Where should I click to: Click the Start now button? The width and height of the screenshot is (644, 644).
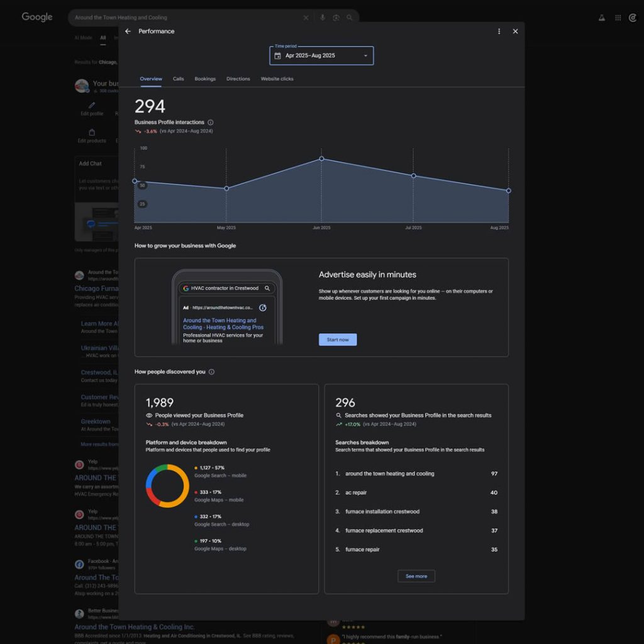click(x=338, y=340)
